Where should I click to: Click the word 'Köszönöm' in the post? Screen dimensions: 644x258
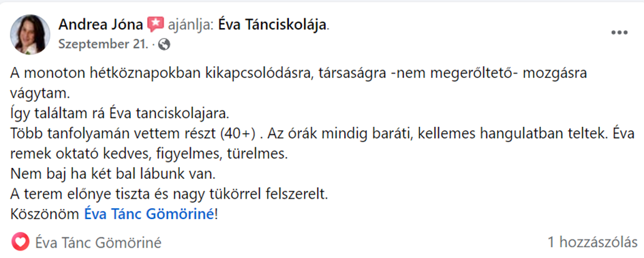pyautogui.click(x=45, y=214)
